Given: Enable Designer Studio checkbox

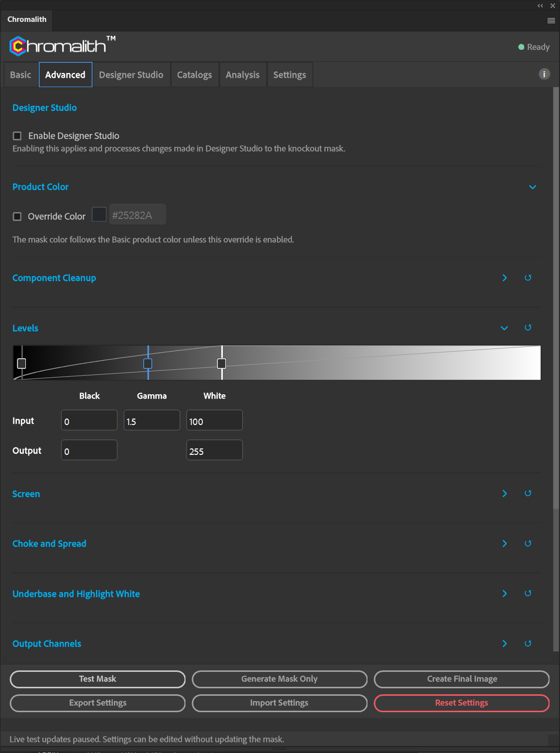Looking at the screenshot, I should tap(17, 136).
